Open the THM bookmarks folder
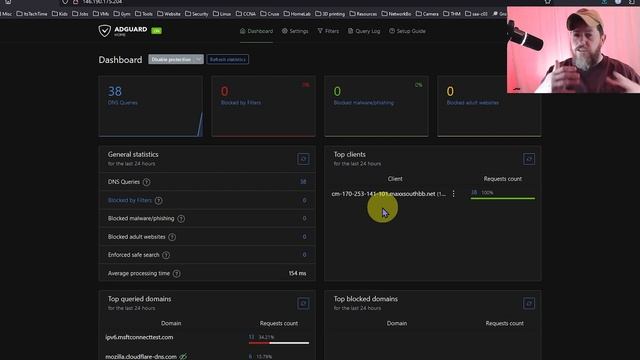The image size is (640, 360). click(452, 14)
